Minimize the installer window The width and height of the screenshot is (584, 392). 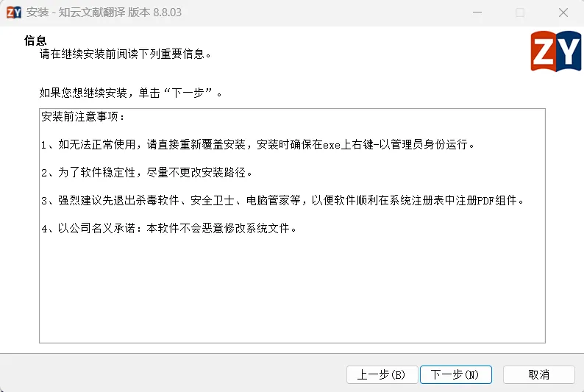(477, 13)
